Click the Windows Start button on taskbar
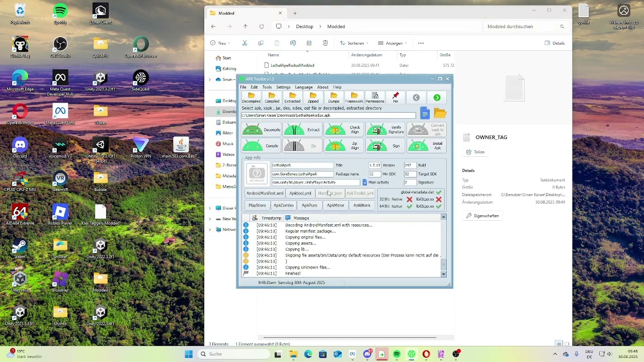The width and height of the screenshot is (644, 362). pos(189,354)
